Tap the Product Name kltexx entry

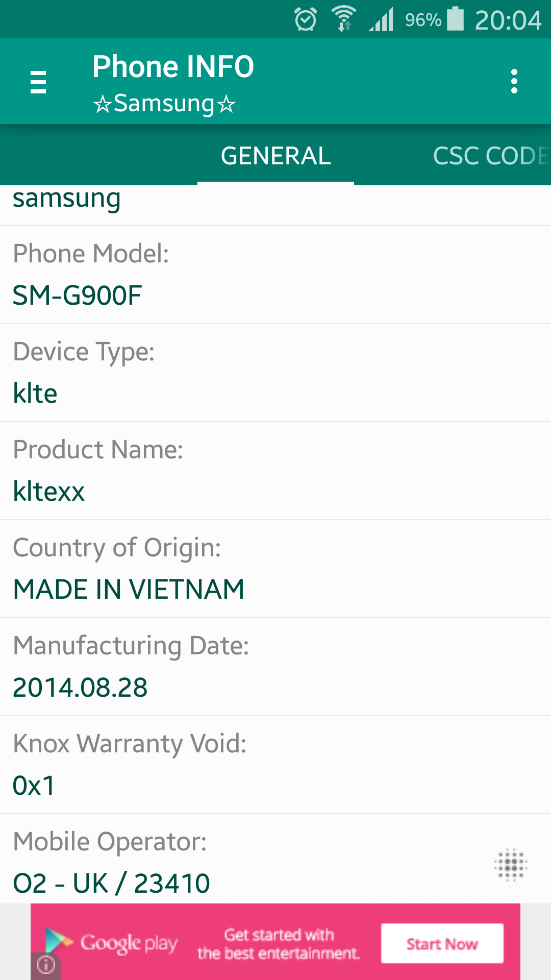click(275, 471)
